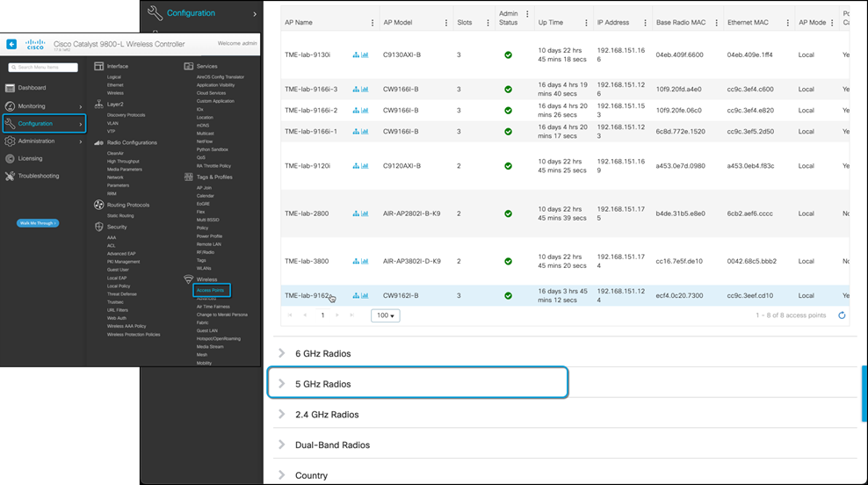Click the topology icon for TME-lab-2800
The width and height of the screenshot is (868, 485).
point(356,214)
